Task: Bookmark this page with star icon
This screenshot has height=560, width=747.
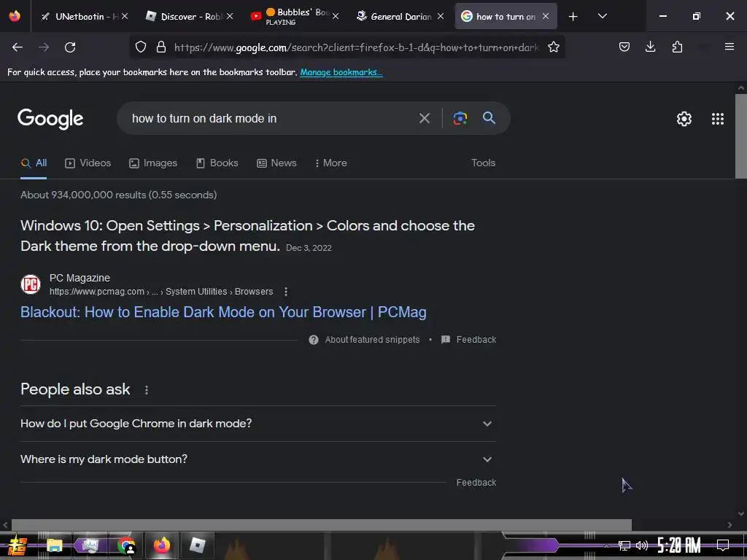Action: pyautogui.click(x=553, y=47)
